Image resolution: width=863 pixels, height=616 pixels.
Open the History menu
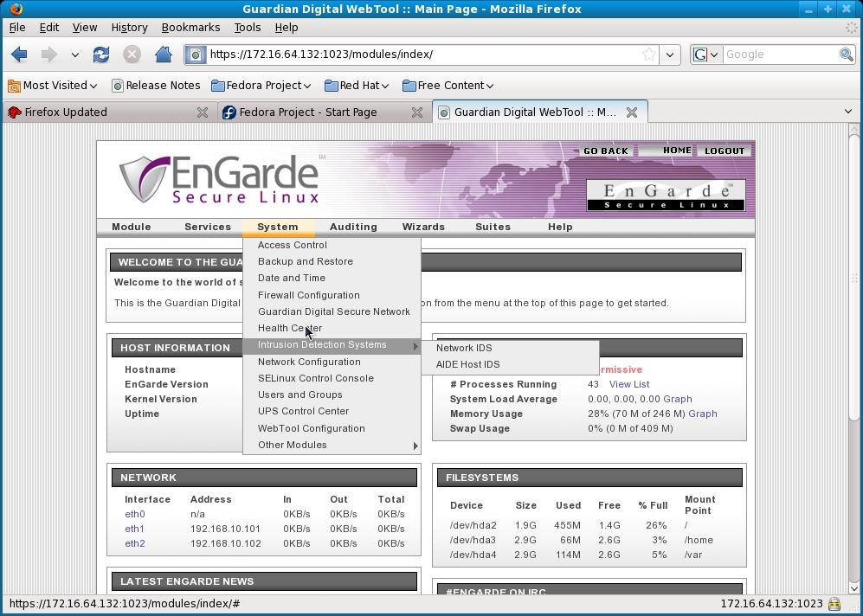(x=129, y=28)
